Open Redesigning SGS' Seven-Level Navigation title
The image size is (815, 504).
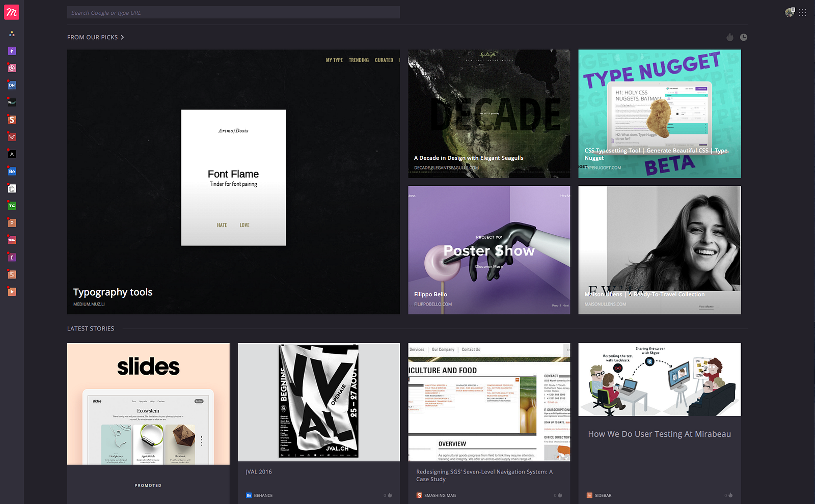[x=484, y=475]
